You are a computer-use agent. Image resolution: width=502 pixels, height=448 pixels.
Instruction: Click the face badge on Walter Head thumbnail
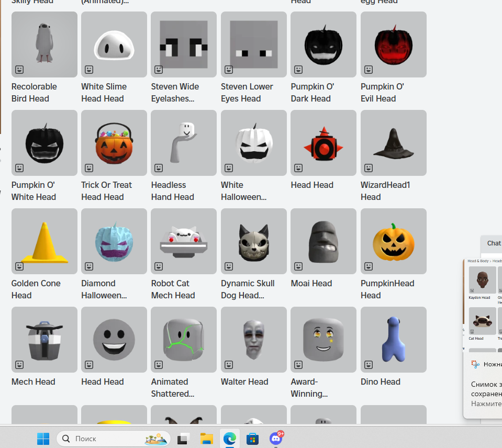(229, 364)
